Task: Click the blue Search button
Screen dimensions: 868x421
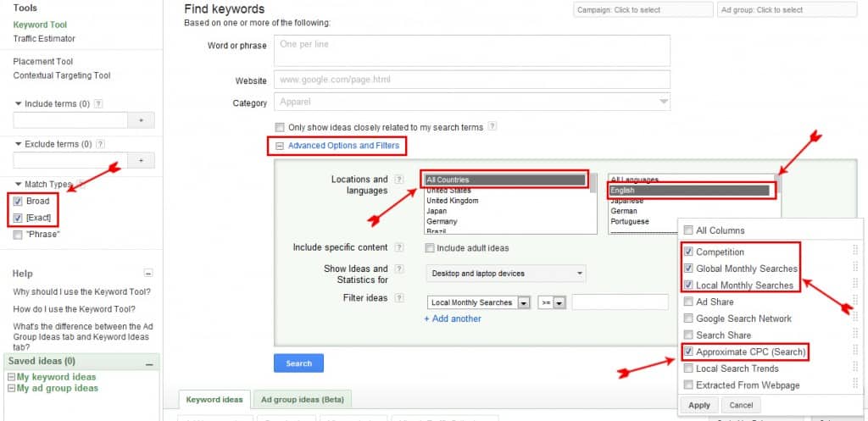Action: point(299,363)
